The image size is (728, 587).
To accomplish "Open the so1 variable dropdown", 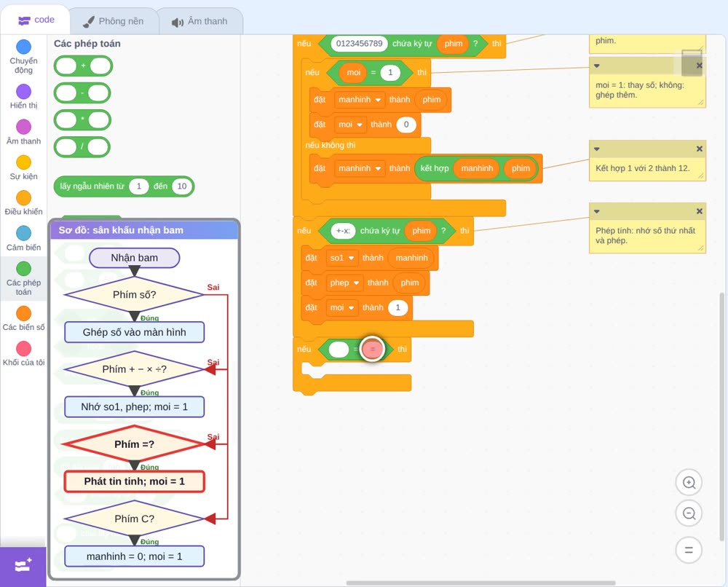I will [341, 258].
